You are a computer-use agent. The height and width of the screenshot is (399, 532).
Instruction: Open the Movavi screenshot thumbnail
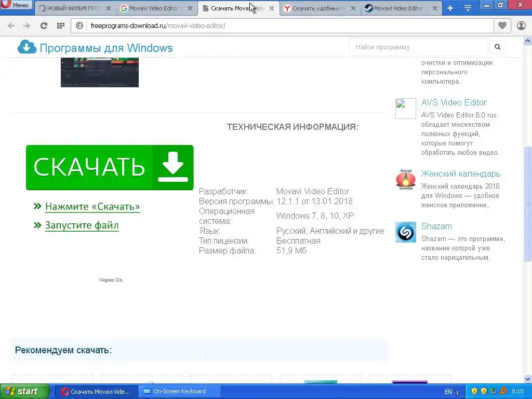100,72
